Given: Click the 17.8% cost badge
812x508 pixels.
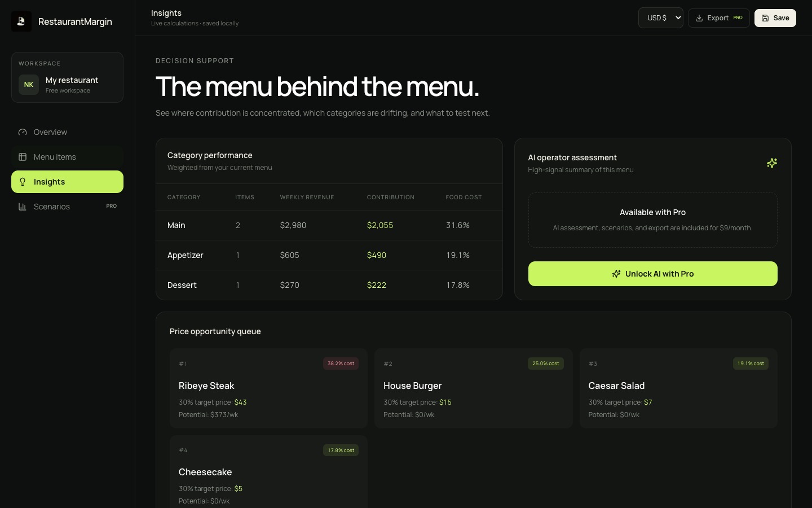Looking at the screenshot, I should [341, 450].
